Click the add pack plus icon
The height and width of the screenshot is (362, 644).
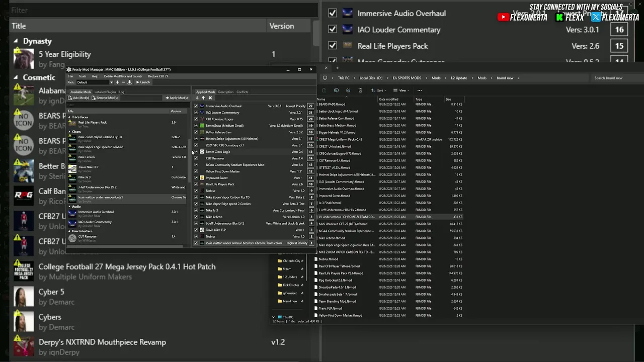click(x=117, y=82)
